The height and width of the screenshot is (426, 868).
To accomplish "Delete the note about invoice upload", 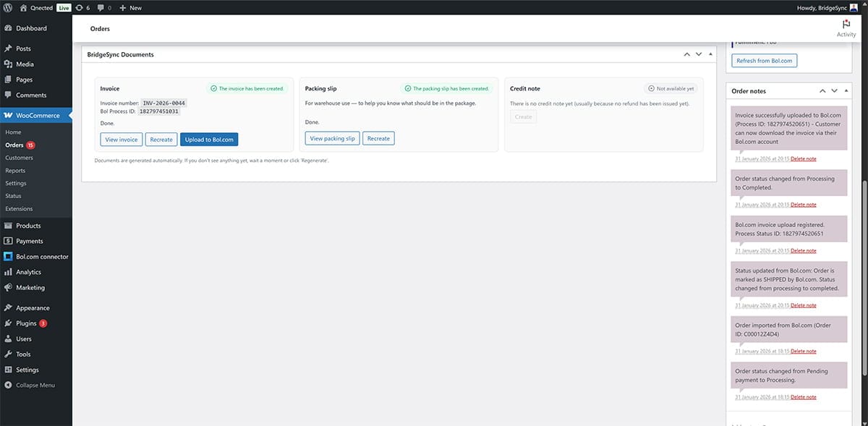I will pyautogui.click(x=803, y=158).
